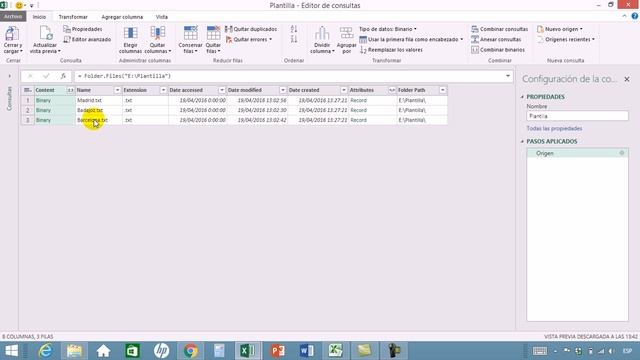Switch to the Transformar tab

click(x=73, y=17)
